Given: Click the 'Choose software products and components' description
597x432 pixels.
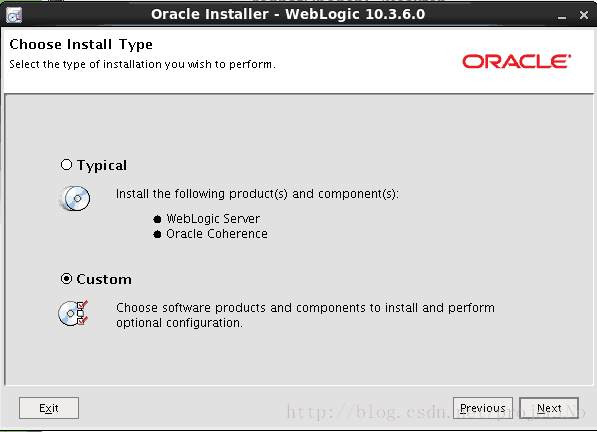Looking at the screenshot, I should 305,315.
